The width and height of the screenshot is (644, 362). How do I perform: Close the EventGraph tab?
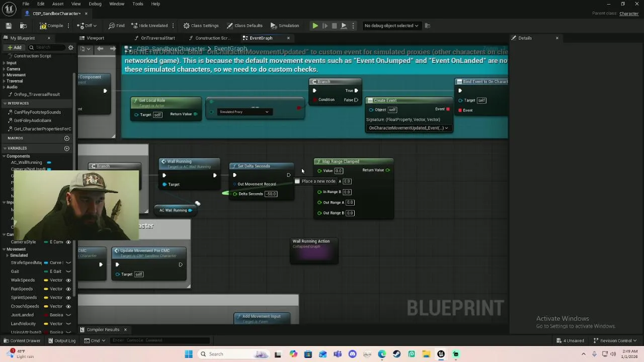(288, 38)
